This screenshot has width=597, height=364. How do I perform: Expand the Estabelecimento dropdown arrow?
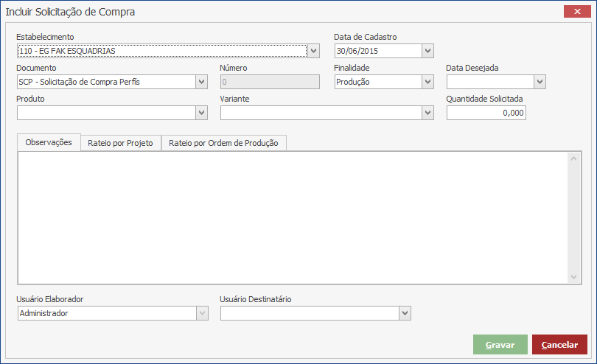point(314,51)
